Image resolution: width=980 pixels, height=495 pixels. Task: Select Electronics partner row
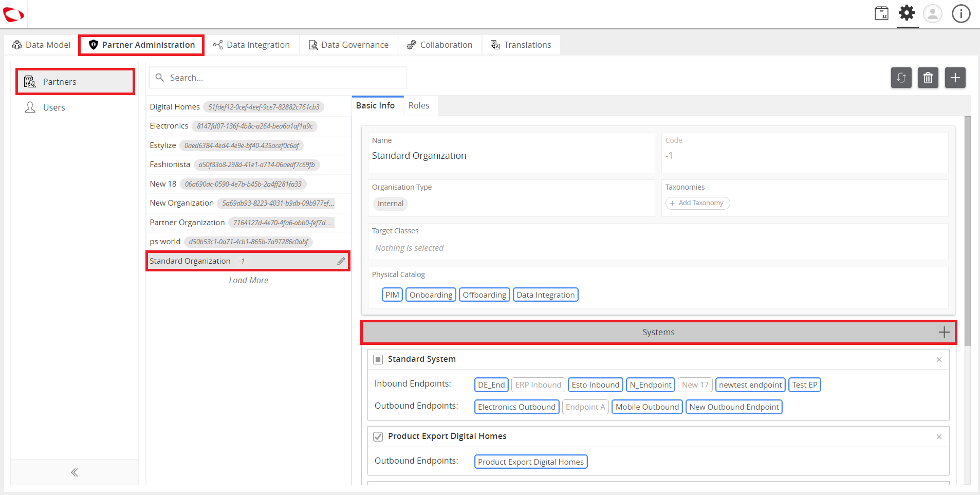click(249, 126)
